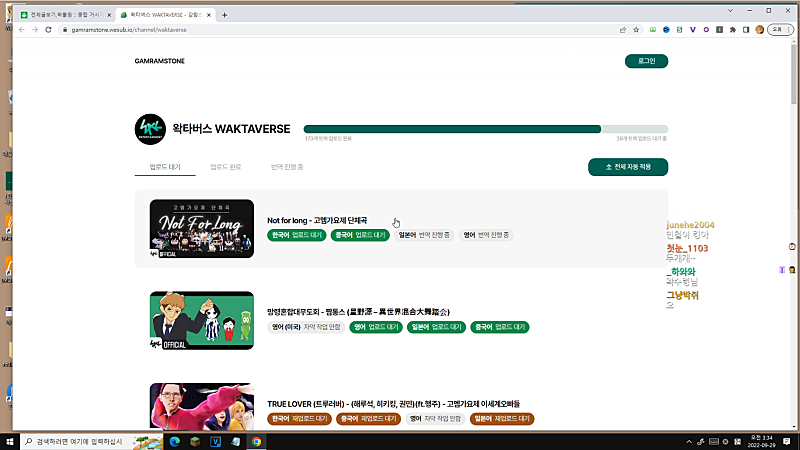Open the purple O extension icon
The height and width of the screenshot is (450, 800).
pos(706,30)
